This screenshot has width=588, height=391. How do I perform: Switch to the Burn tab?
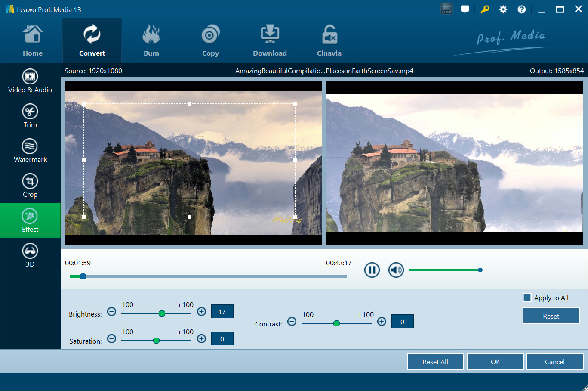151,41
